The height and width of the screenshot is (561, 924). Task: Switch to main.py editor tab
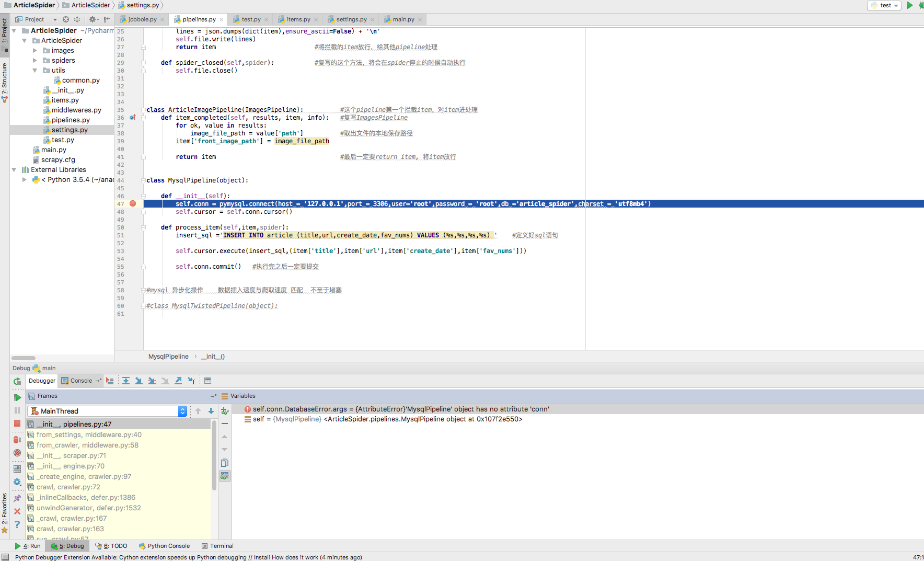click(403, 19)
